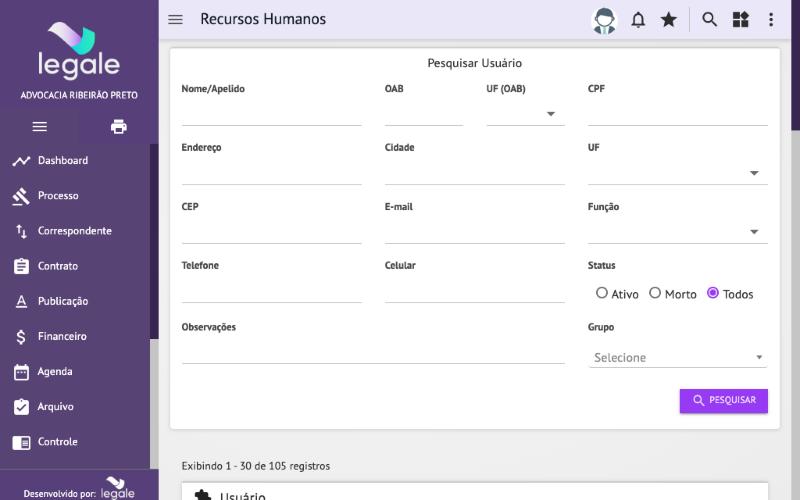Image resolution: width=800 pixels, height=500 pixels.
Task: Click the 'Pesquisar Usuário' heading
Action: click(x=474, y=63)
